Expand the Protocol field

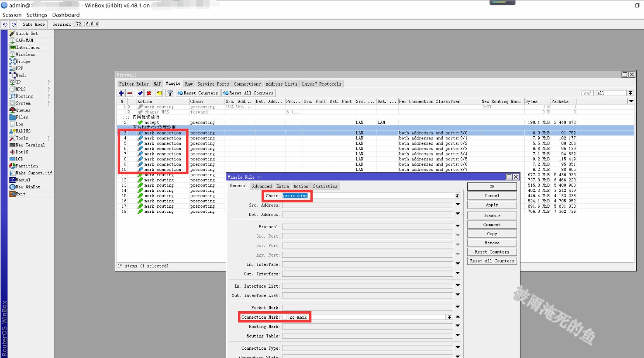click(x=458, y=226)
